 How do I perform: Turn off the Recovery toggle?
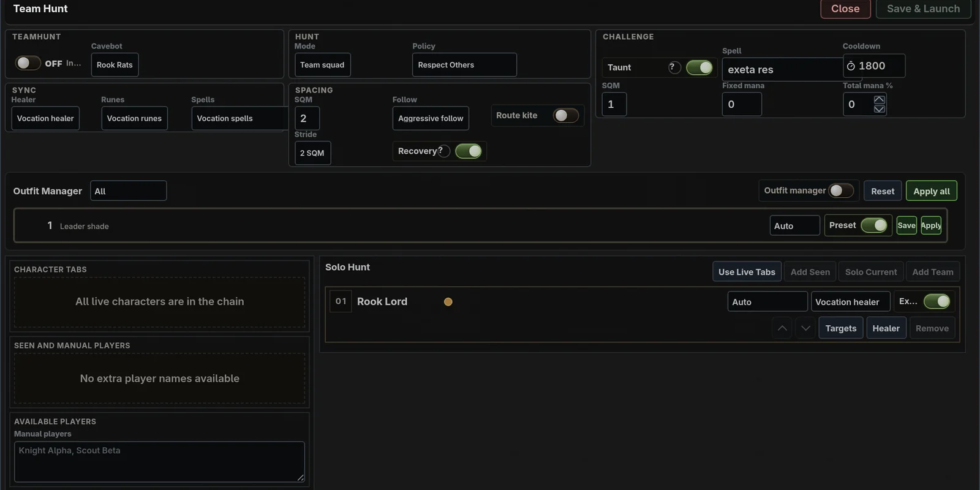coord(469,151)
